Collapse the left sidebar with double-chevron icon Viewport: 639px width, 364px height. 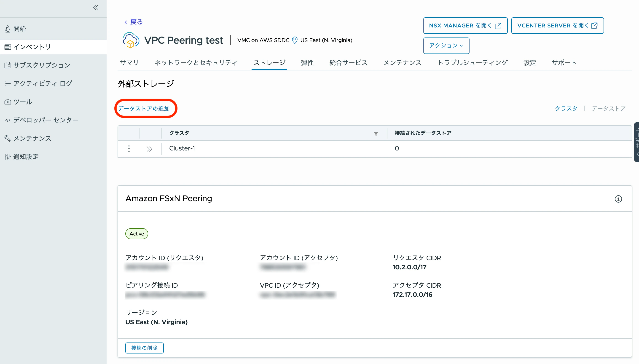pos(96,8)
